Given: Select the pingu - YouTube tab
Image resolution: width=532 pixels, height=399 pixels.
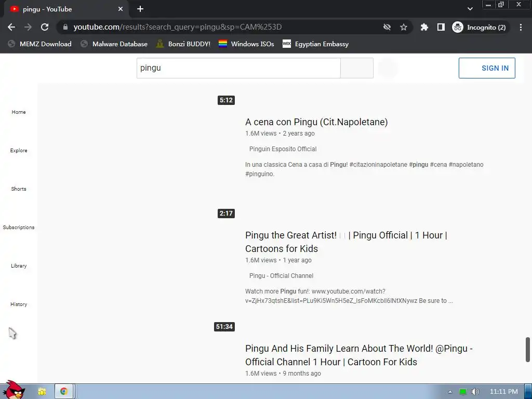Looking at the screenshot, I should [66, 9].
